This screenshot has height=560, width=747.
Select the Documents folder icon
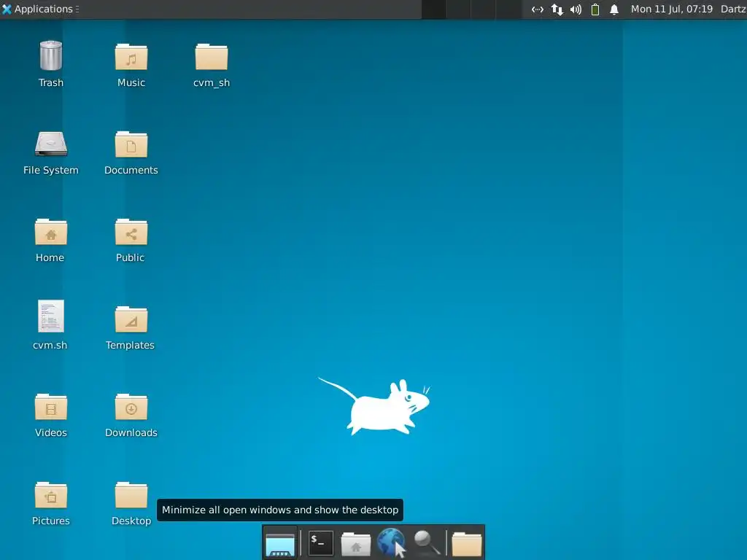pyautogui.click(x=131, y=144)
